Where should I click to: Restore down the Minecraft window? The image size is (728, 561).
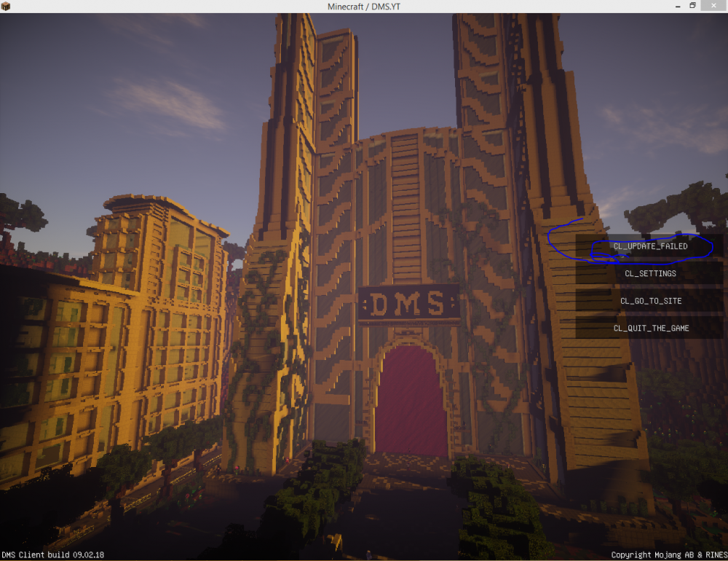pos(692,6)
